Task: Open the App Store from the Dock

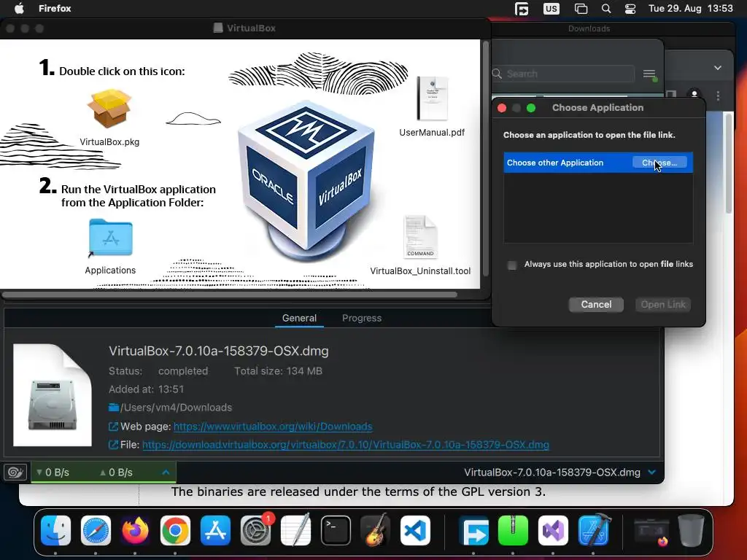Action: 215,530
